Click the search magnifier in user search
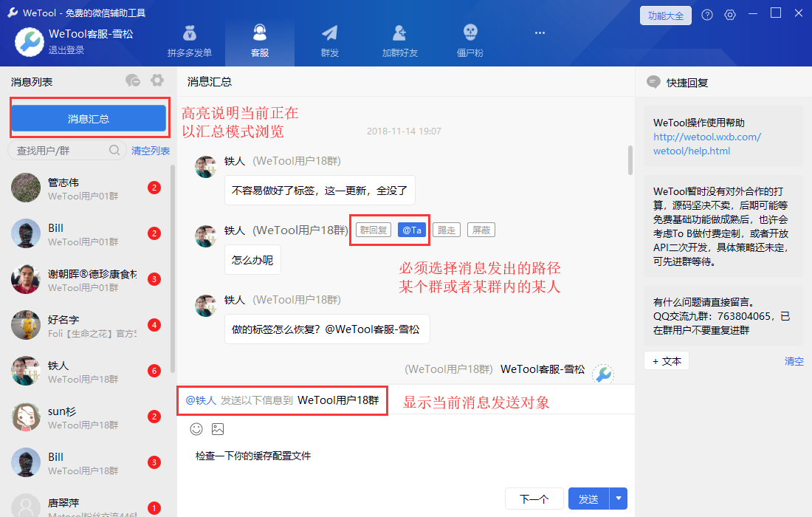 pyautogui.click(x=114, y=151)
